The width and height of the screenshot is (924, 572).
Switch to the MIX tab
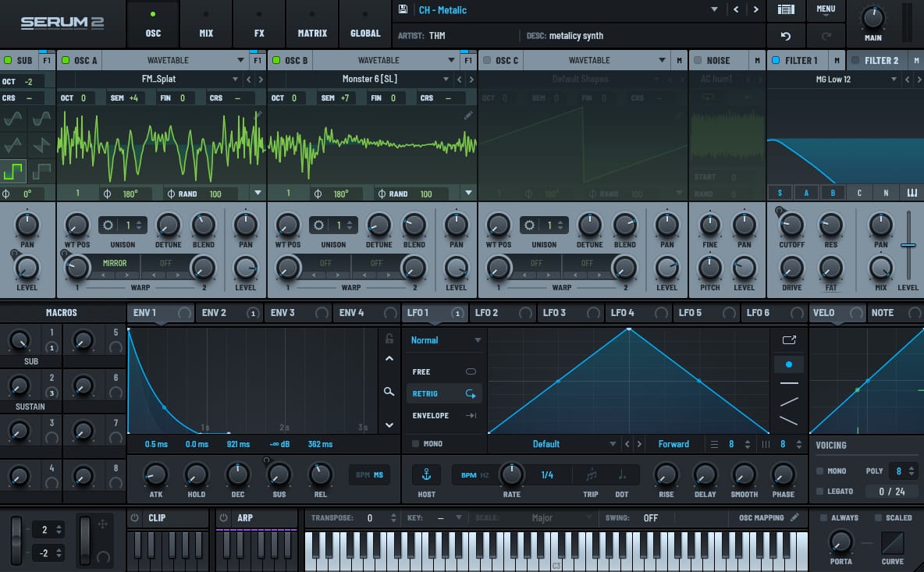(206, 23)
